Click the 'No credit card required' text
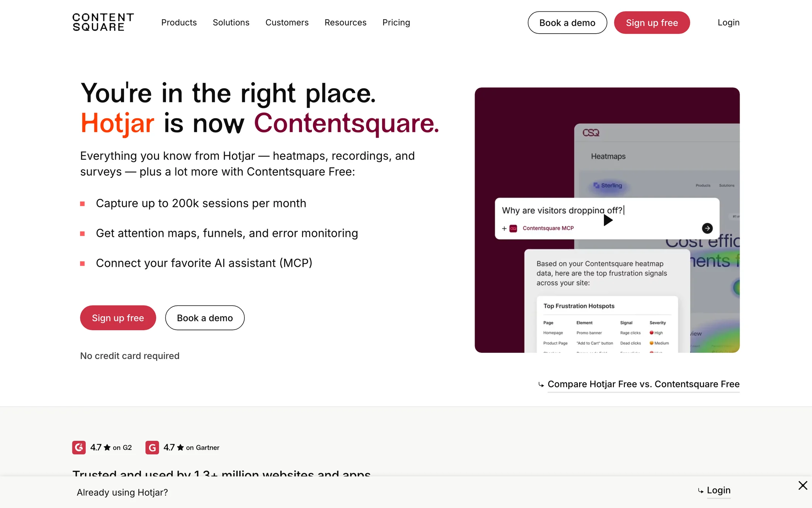 (130, 356)
